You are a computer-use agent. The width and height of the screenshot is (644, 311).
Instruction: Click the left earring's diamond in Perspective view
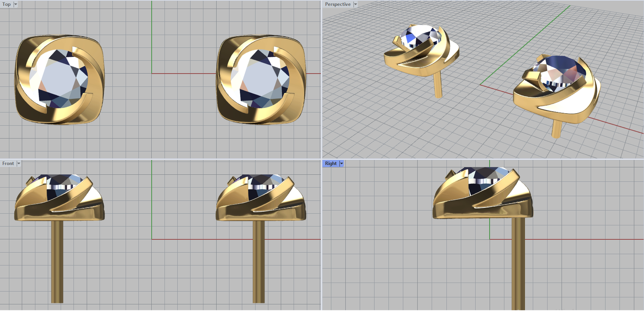coord(419,35)
